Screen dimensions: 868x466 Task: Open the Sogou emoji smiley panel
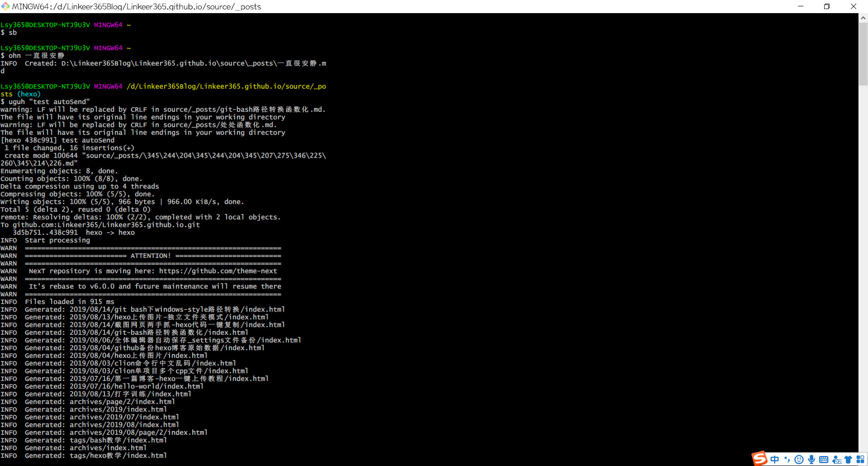pyautogui.click(x=799, y=460)
